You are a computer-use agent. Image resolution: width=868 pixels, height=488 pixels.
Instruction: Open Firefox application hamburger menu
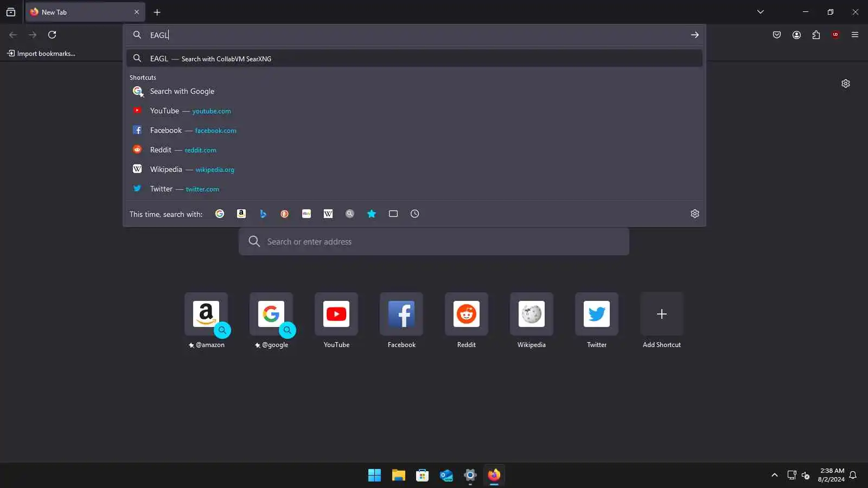855,35
